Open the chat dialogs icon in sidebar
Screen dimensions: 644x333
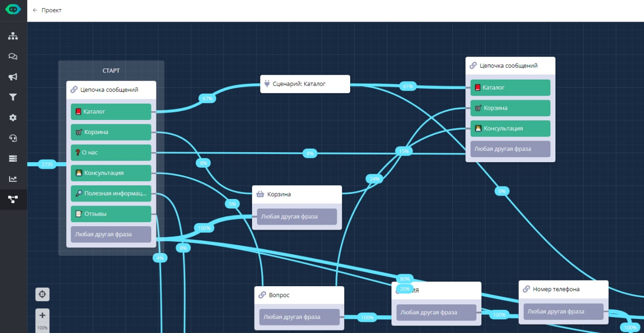[x=13, y=56]
